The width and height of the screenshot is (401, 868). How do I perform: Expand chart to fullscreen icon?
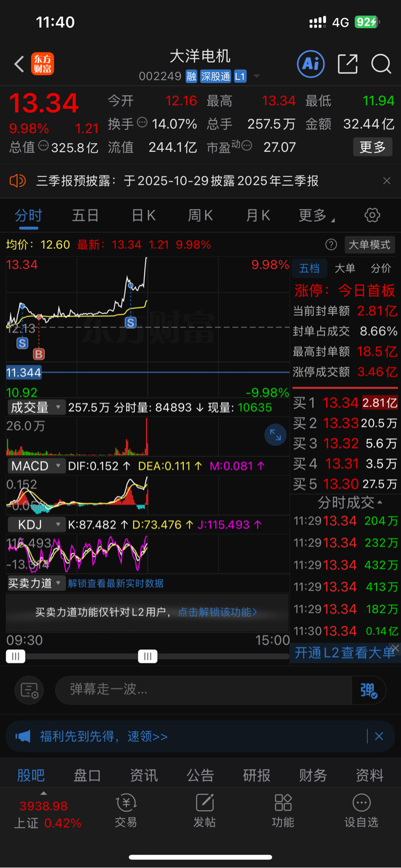(275, 435)
